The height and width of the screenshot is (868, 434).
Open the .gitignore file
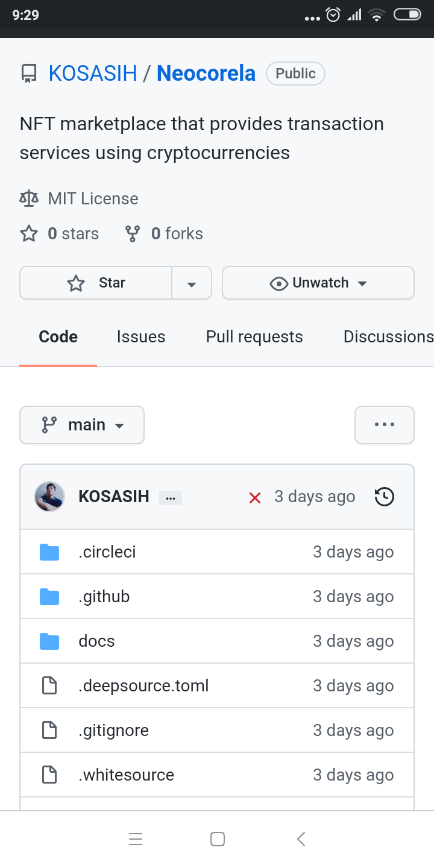113,731
